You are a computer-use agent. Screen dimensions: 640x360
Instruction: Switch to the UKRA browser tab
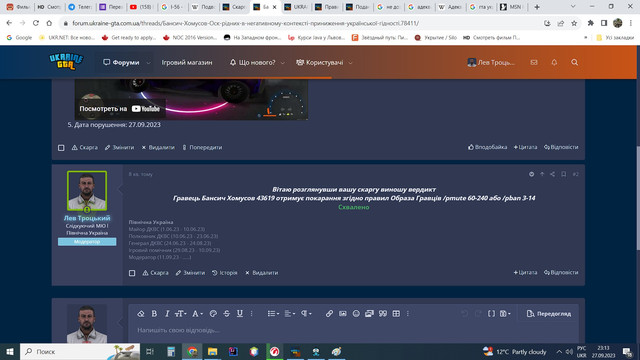click(296, 7)
